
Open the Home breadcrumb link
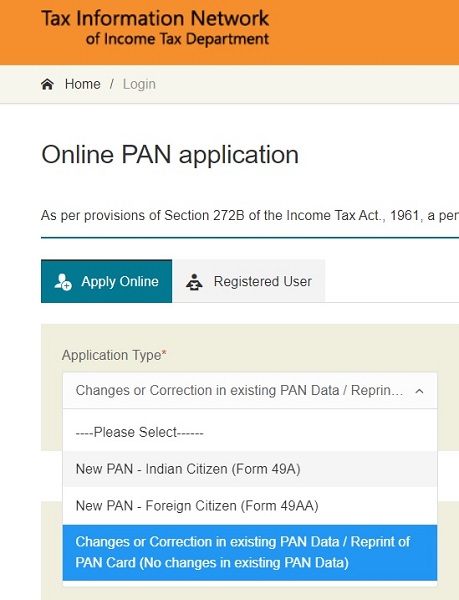click(x=83, y=84)
